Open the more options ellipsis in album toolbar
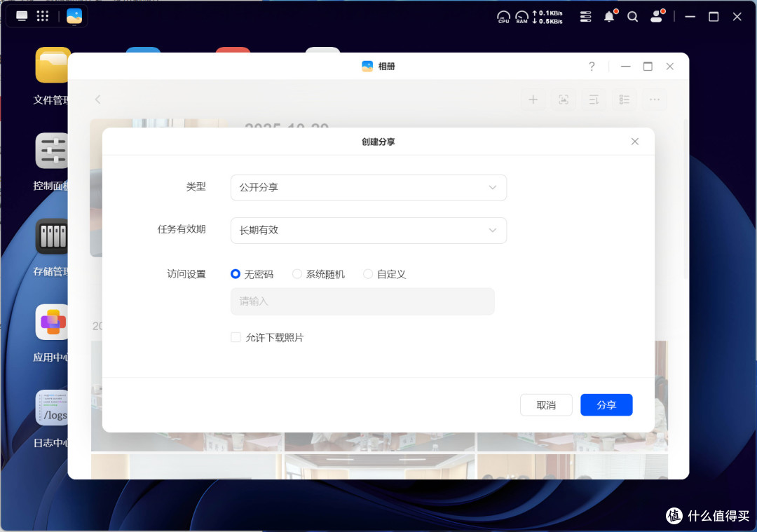Image resolution: width=757 pixels, height=532 pixels. [x=655, y=100]
